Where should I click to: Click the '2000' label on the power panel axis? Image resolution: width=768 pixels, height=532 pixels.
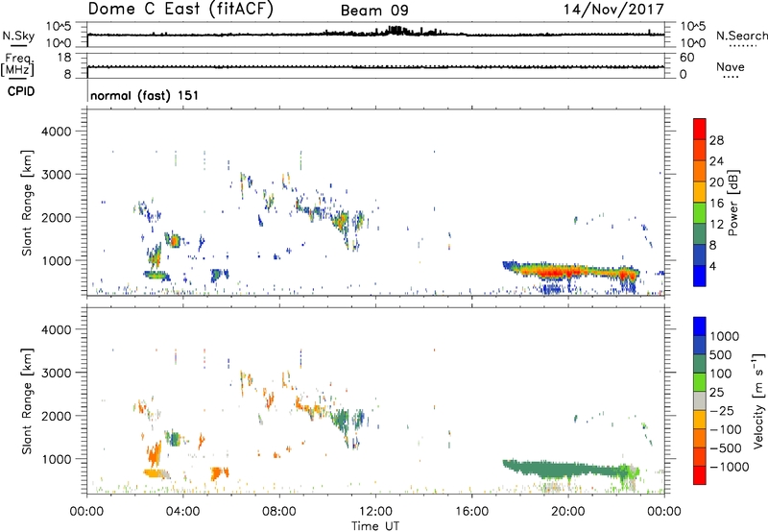[x=56, y=217]
